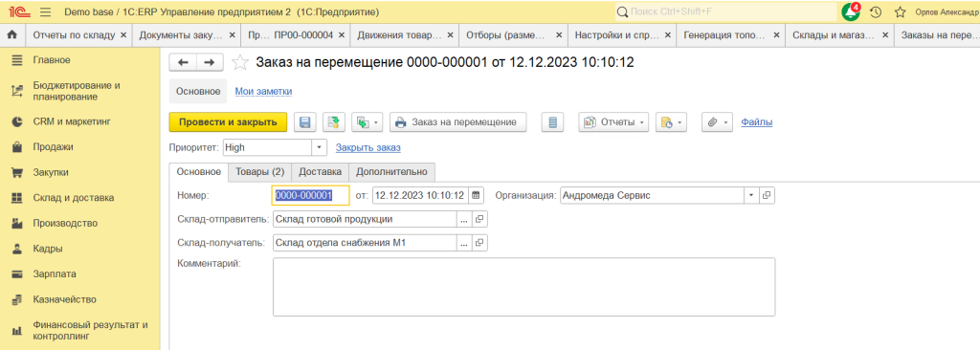980x350 pixels.
Task: Go back with the left arrow
Action: tap(184, 62)
